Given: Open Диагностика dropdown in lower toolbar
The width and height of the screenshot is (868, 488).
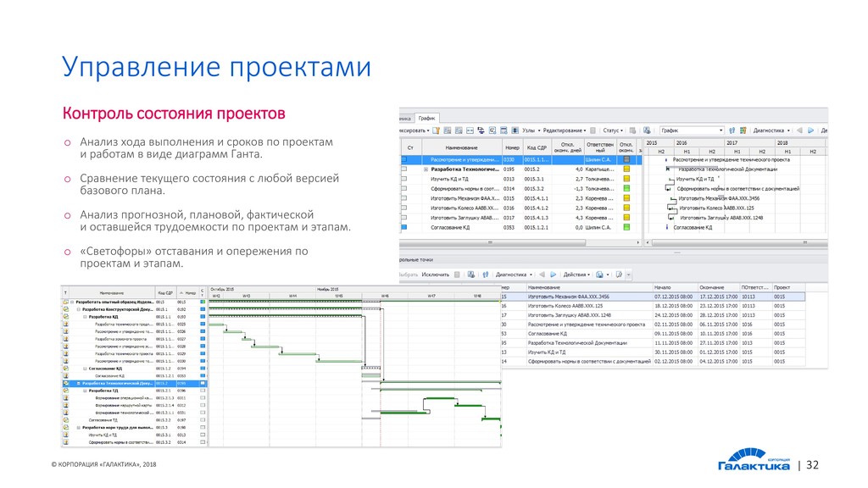Looking at the screenshot, I should (x=514, y=274).
